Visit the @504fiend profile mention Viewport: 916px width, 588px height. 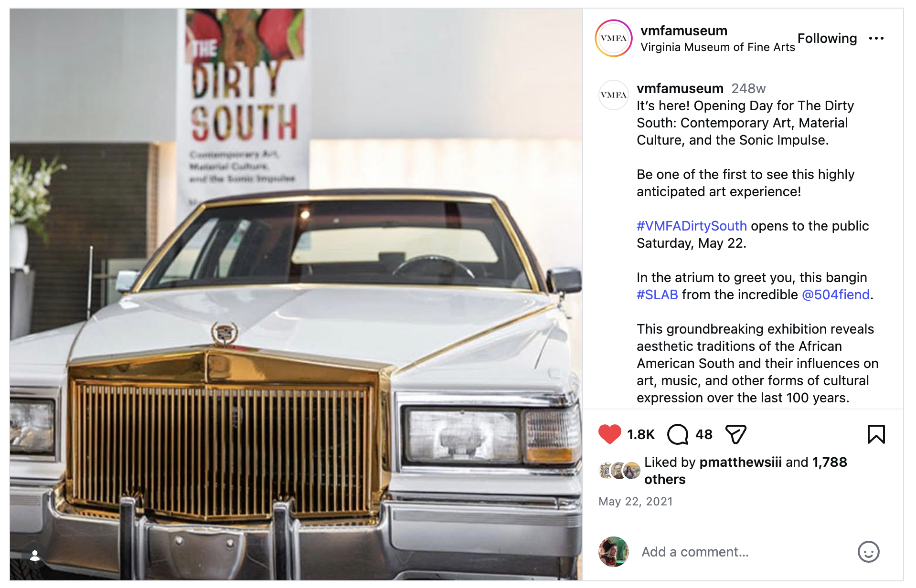[x=835, y=294]
